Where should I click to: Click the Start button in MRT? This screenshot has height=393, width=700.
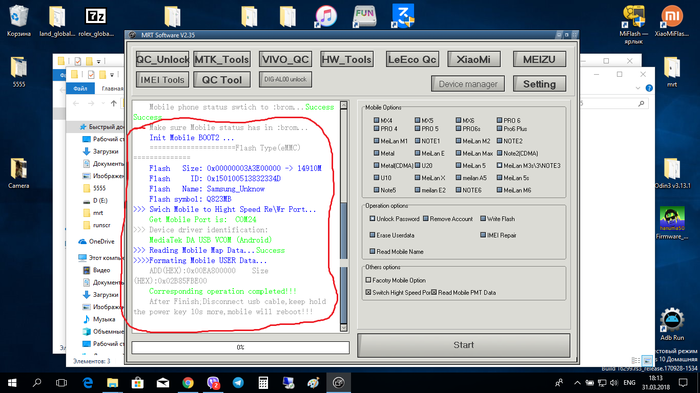pos(464,345)
